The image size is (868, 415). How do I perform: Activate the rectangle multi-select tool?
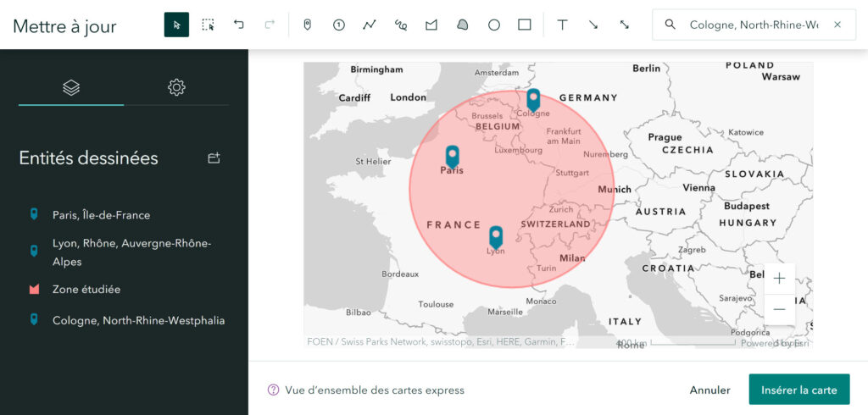pyautogui.click(x=208, y=25)
